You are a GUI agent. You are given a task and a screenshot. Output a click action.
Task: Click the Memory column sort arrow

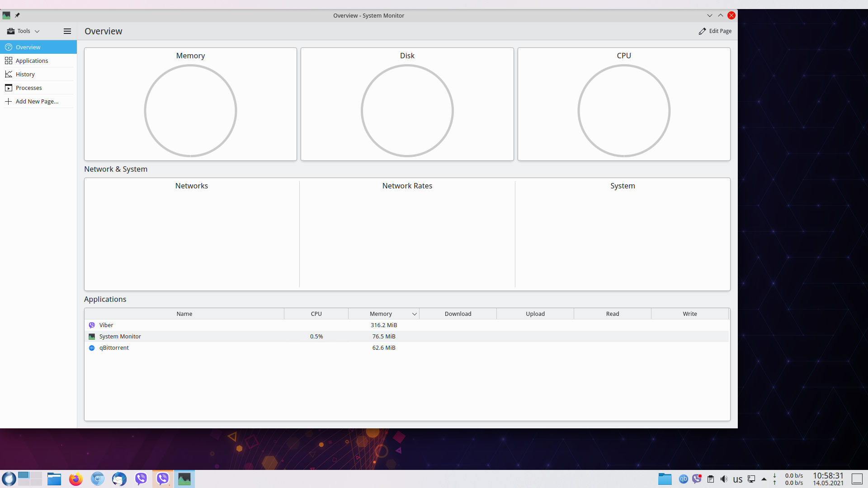(414, 314)
